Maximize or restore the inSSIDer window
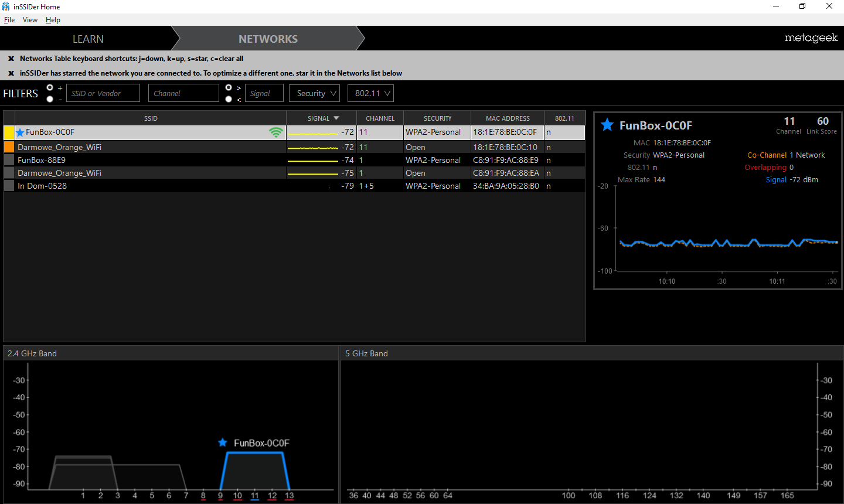844x504 pixels. [x=802, y=6]
